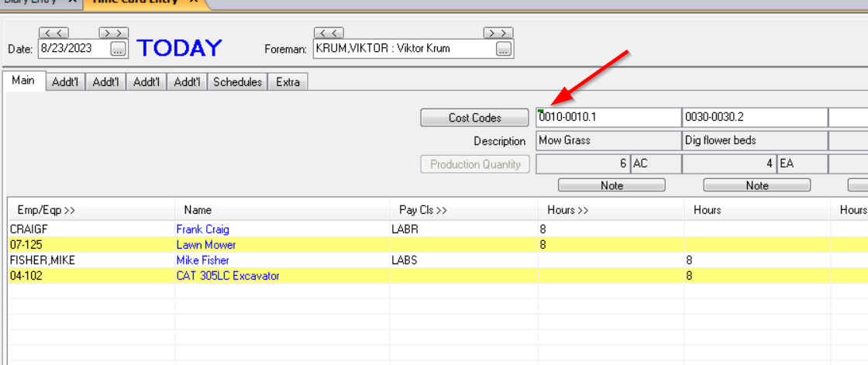
Task: Open the second Addt'l tab
Action: pos(105,82)
